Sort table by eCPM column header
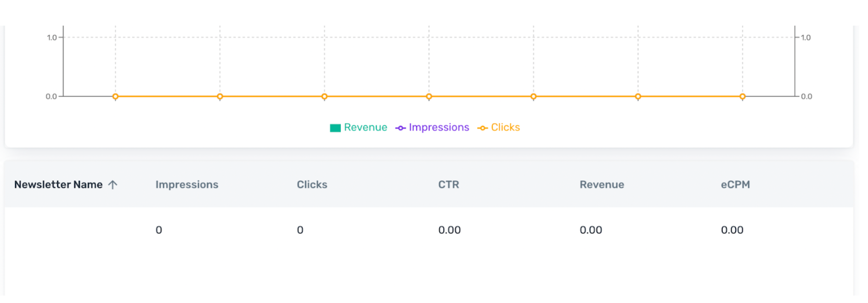Image resolution: width=868 pixels, height=303 pixels. (x=735, y=185)
